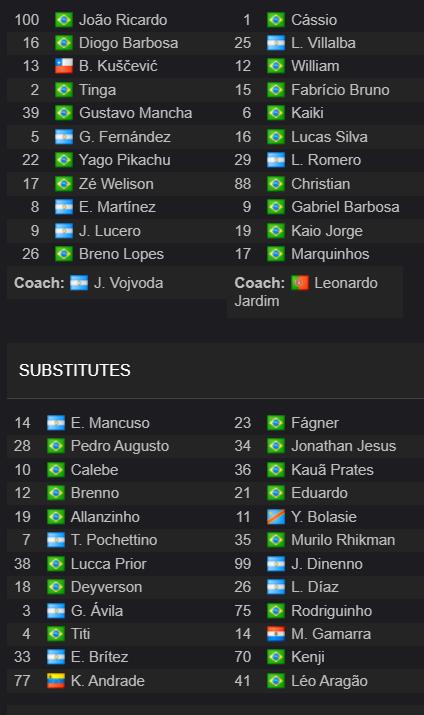Click the SUBSTITUTES section header
The height and width of the screenshot is (715, 424).
pyautogui.click(x=75, y=370)
